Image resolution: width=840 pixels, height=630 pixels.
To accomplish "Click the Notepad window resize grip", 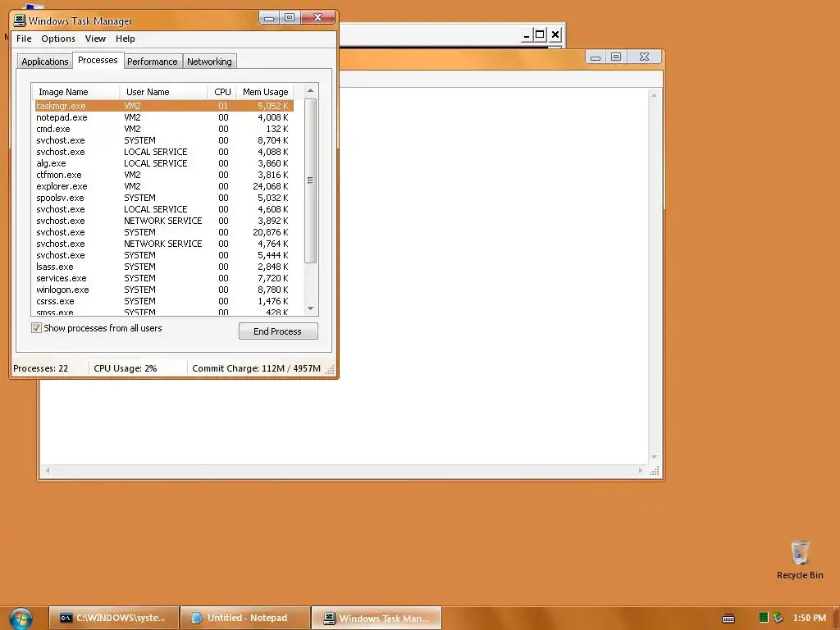I will point(654,470).
